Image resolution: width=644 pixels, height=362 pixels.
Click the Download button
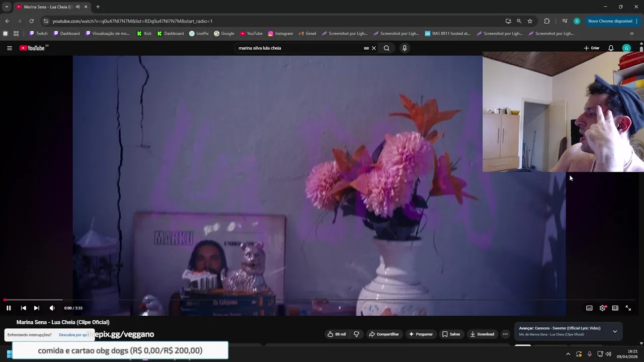[x=482, y=334]
